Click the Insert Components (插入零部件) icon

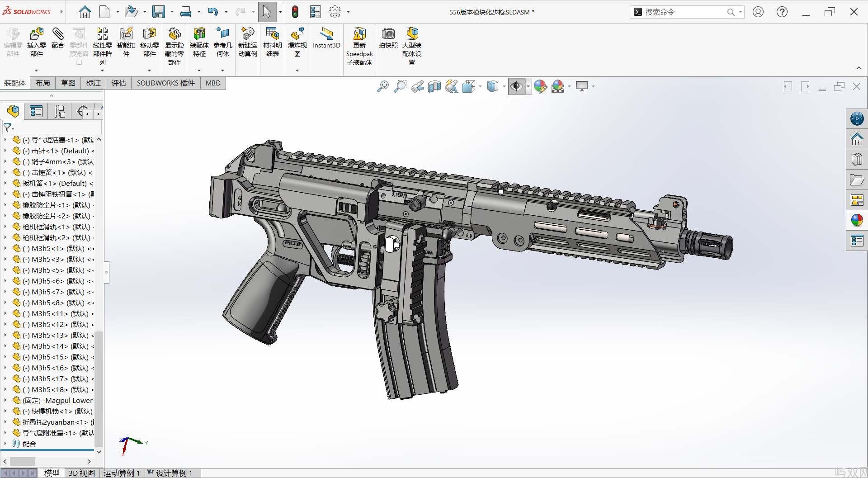click(x=37, y=34)
